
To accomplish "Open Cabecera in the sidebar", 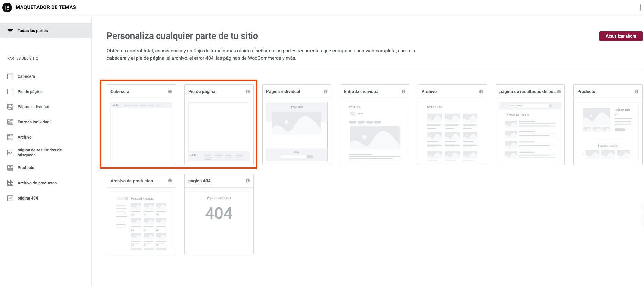I will [x=26, y=76].
